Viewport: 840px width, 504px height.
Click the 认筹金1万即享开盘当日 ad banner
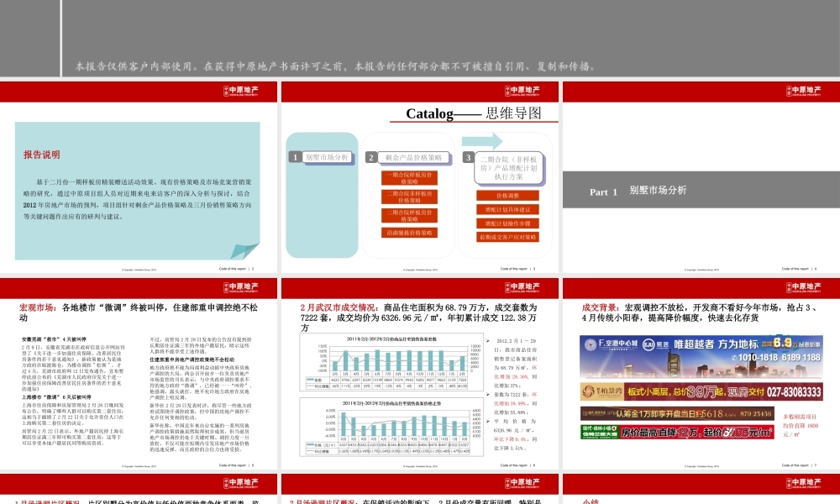point(677,413)
